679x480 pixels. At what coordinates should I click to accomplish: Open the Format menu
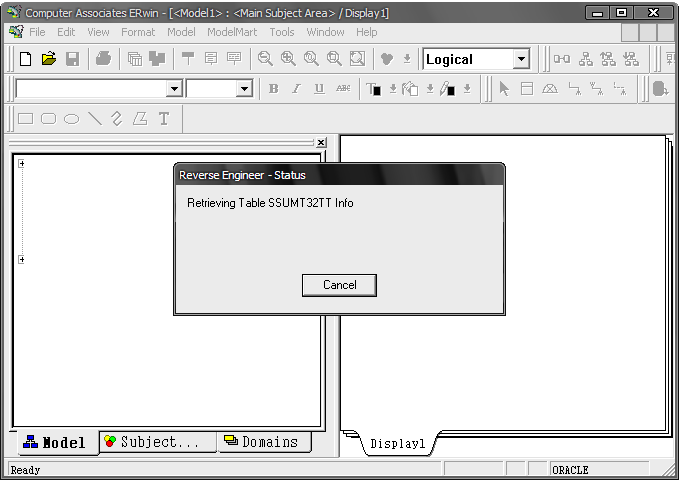pos(138,32)
